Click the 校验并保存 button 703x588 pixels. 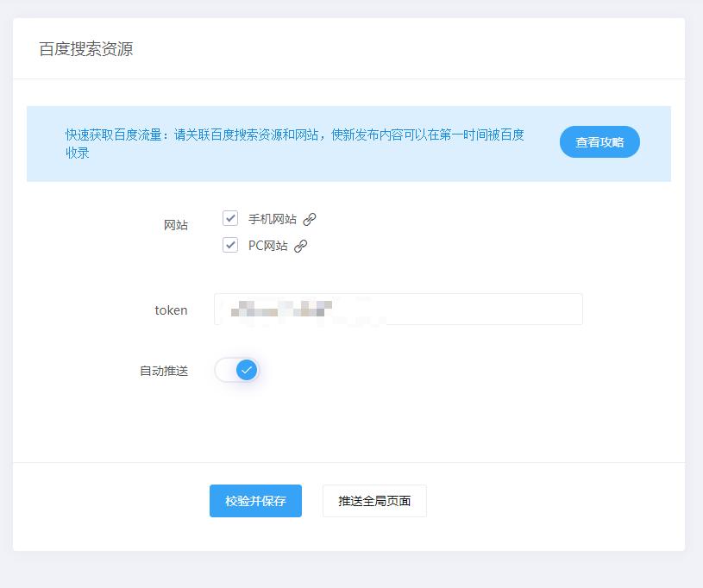(254, 500)
